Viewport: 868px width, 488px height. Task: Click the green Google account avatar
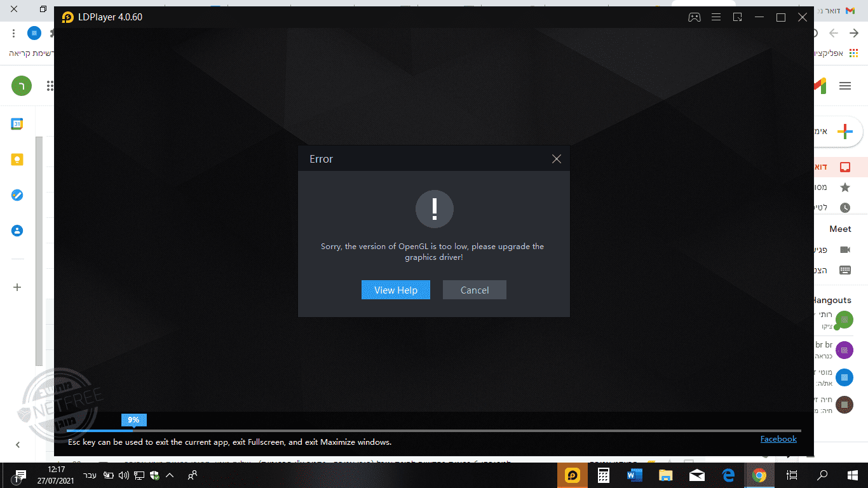tap(22, 86)
